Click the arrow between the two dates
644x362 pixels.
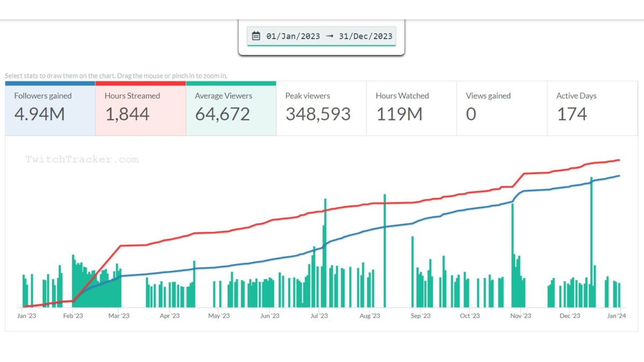click(x=329, y=36)
